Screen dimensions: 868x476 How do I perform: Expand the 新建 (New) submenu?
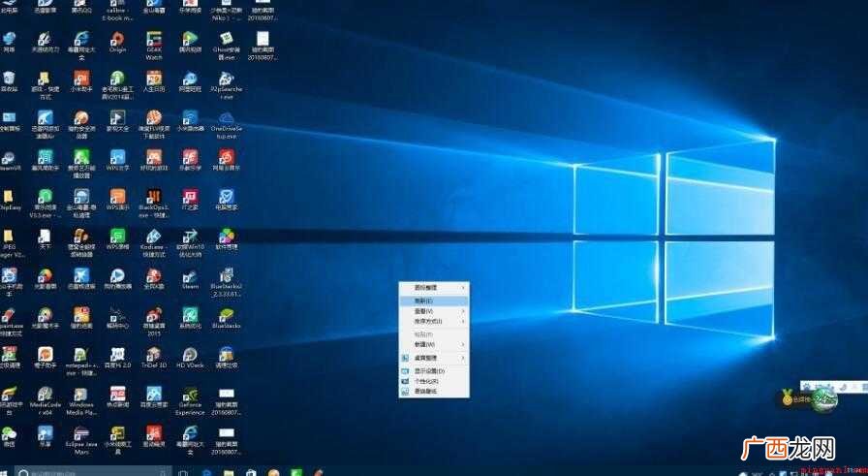pos(434,345)
